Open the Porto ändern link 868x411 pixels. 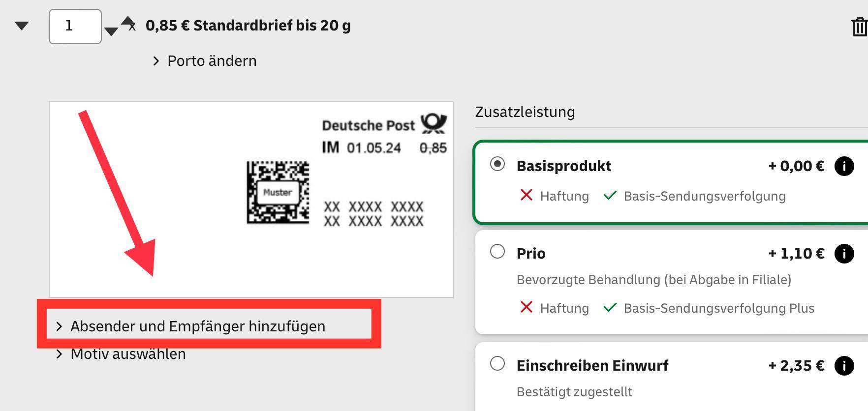[x=212, y=60]
